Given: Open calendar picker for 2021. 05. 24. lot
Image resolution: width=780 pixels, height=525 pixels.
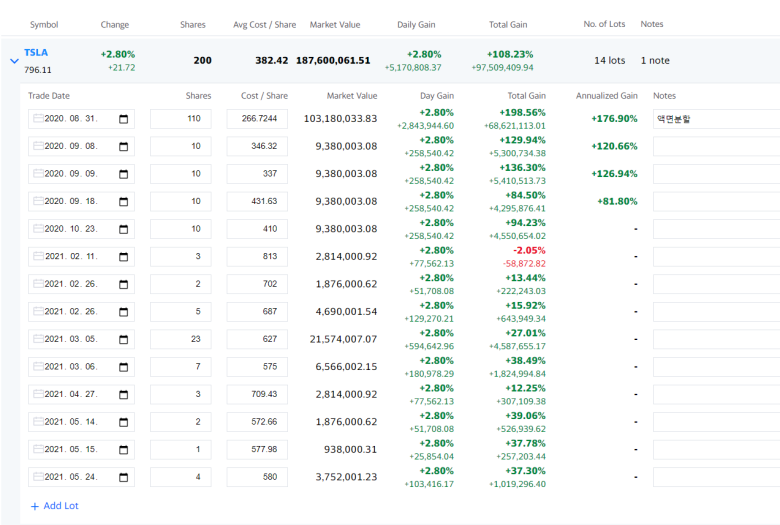Looking at the screenshot, I should [123, 478].
